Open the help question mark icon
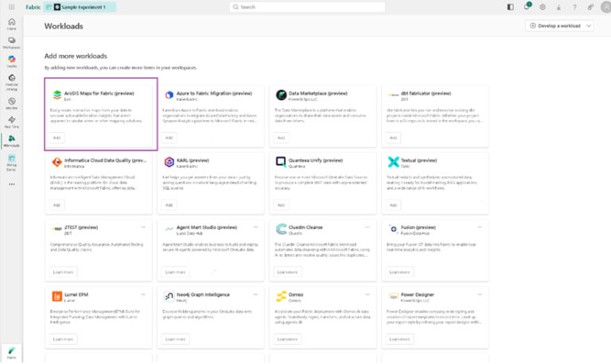 coord(574,6)
